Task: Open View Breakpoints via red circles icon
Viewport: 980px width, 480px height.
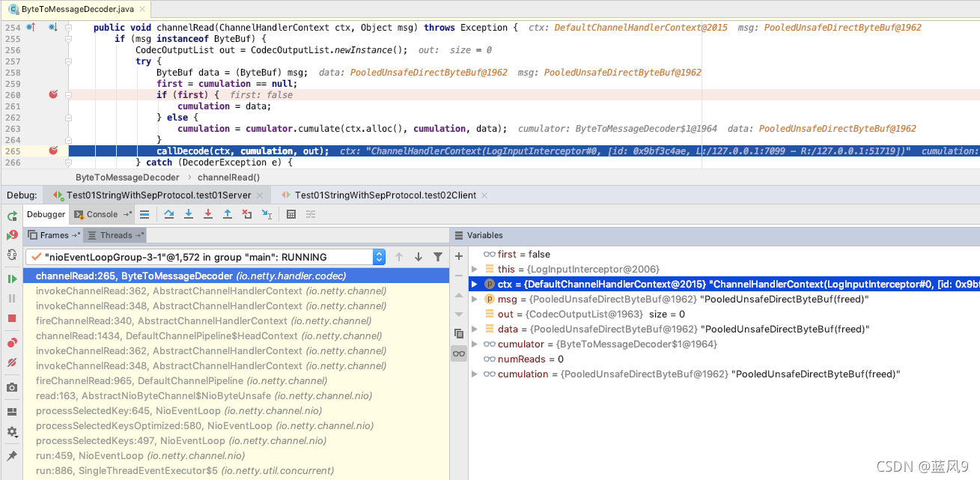Action: 10,341
